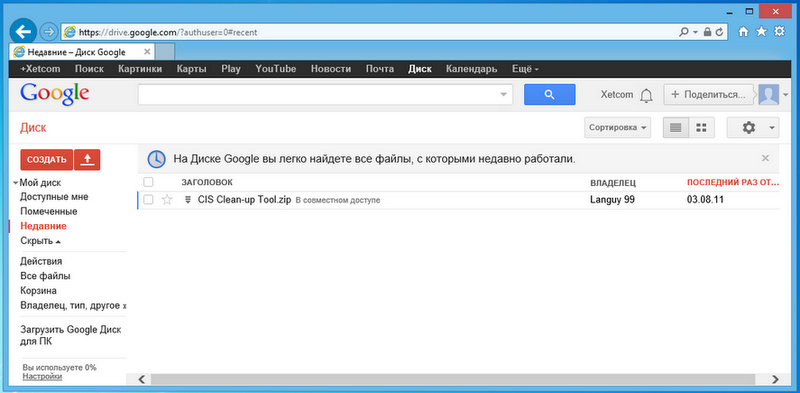Viewport: 800px width, 393px height.
Task: Open Календарь in Google bar
Action: (x=472, y=69)
